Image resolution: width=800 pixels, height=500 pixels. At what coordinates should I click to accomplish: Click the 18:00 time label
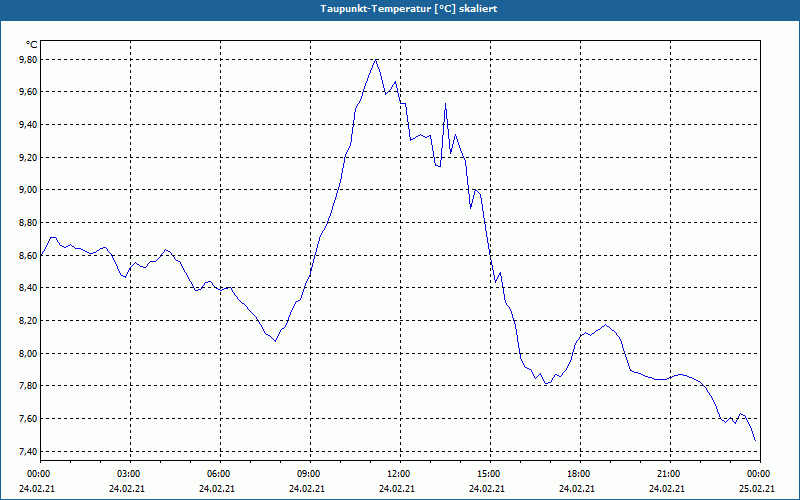(x=580, y=474)
